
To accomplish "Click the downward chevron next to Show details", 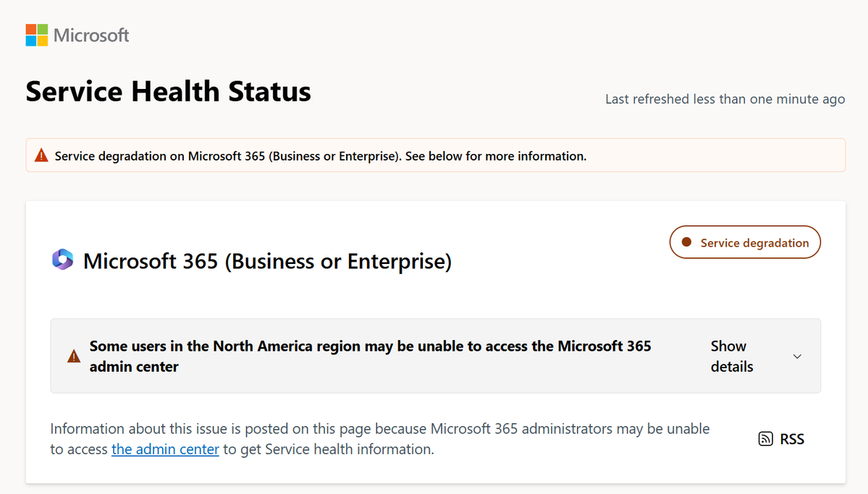I will tap(797, 357).
